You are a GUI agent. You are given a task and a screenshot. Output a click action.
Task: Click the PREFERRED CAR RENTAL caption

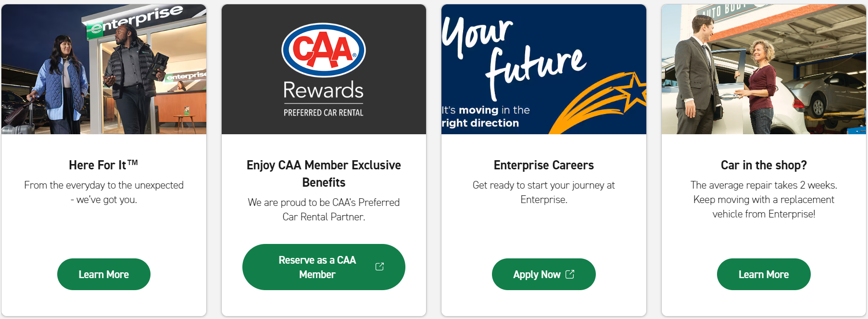(324, 113)
